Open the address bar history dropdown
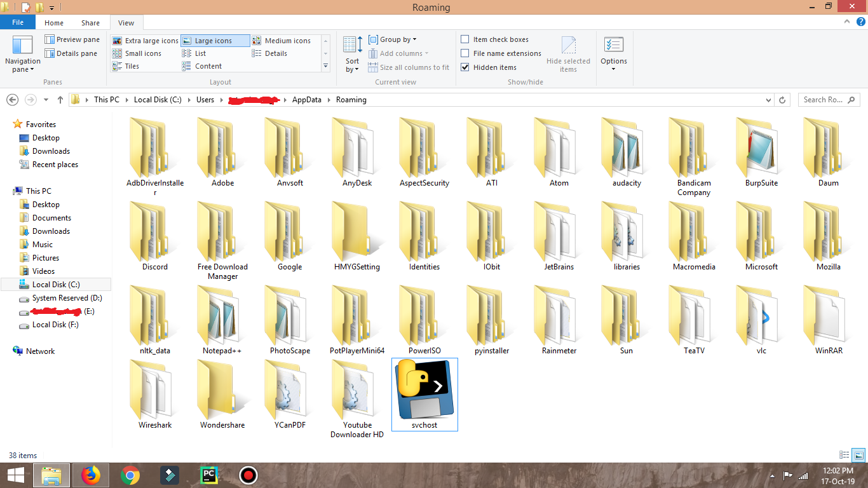868x488 pixels. click(x=769, y=100)
